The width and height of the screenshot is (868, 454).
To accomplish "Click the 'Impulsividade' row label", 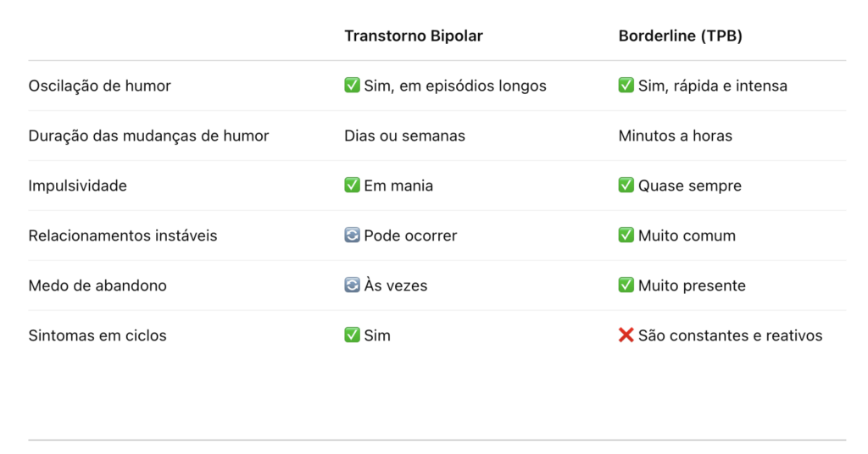I will tap(77, 185).
